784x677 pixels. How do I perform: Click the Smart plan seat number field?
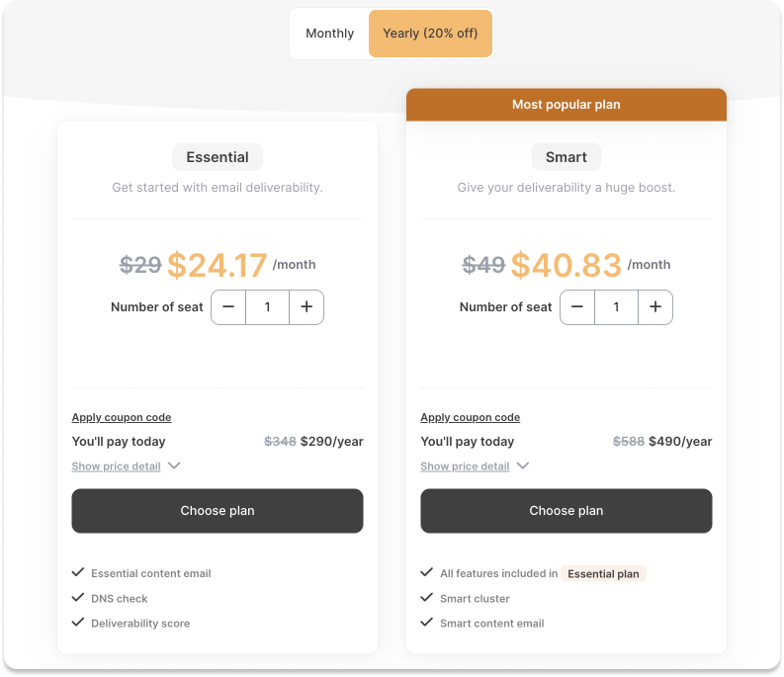coord(617,307)
